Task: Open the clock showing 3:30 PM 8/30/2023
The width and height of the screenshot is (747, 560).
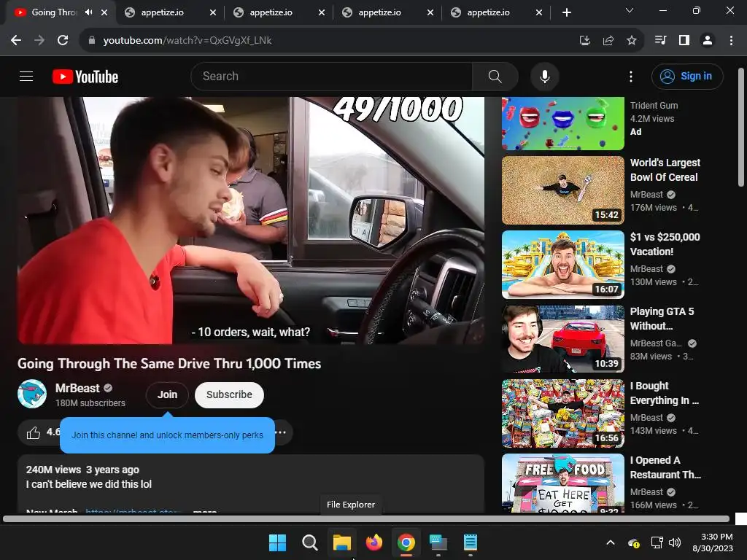Action: tap(713, 542)
